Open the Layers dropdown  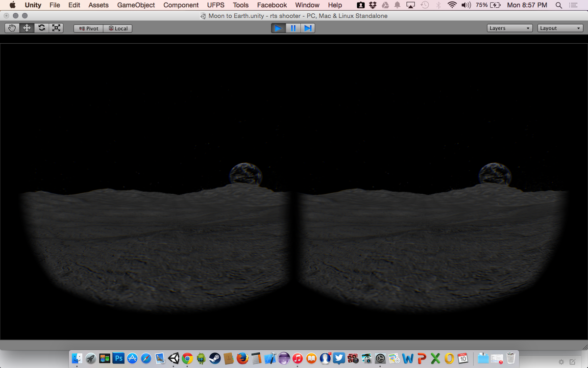pos(510,28)
